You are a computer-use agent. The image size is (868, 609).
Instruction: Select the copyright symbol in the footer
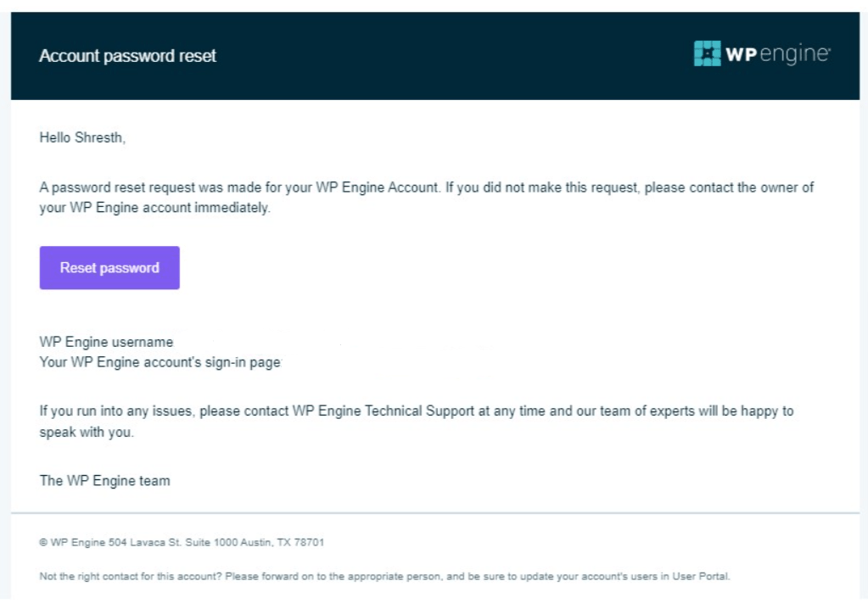click(42, 542)
